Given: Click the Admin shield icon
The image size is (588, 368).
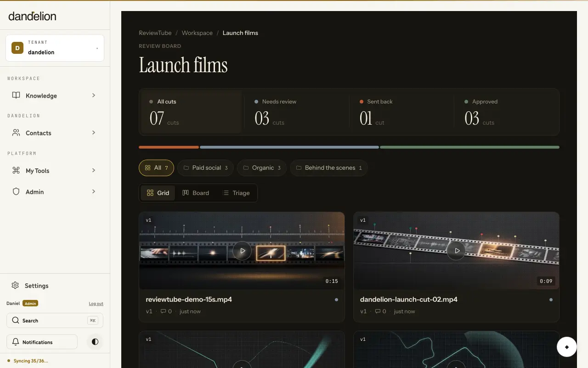Looking at the screenshot, I should click(x=16, y=191).
